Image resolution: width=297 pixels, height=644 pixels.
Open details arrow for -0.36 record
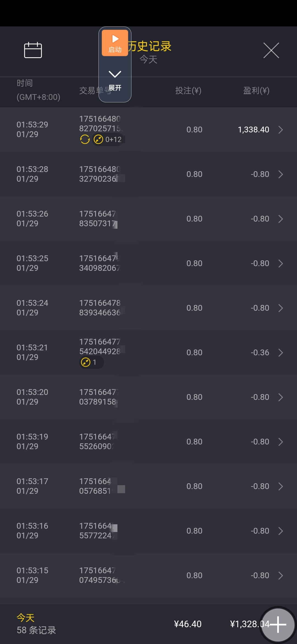tap(280, 353)
